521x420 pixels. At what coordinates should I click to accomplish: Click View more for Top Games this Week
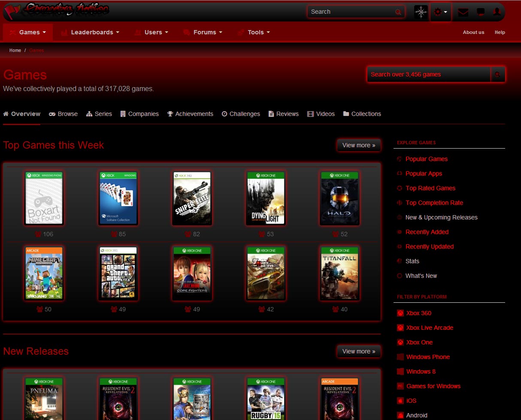coord(359,145)
